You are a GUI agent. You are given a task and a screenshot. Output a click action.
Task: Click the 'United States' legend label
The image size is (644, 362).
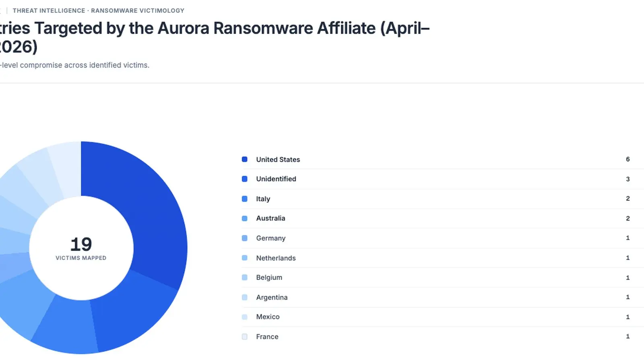[278, 160]
